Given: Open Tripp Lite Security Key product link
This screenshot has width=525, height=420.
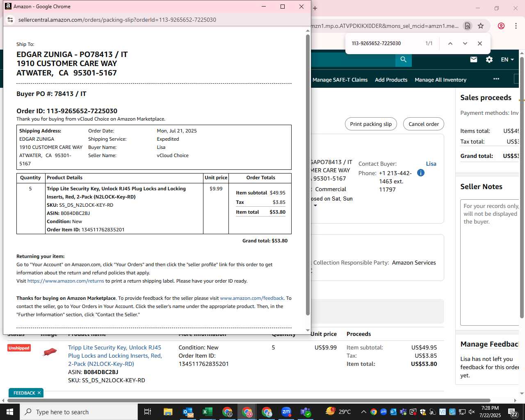Looking at the screenshot, I should tap(115, 356).
